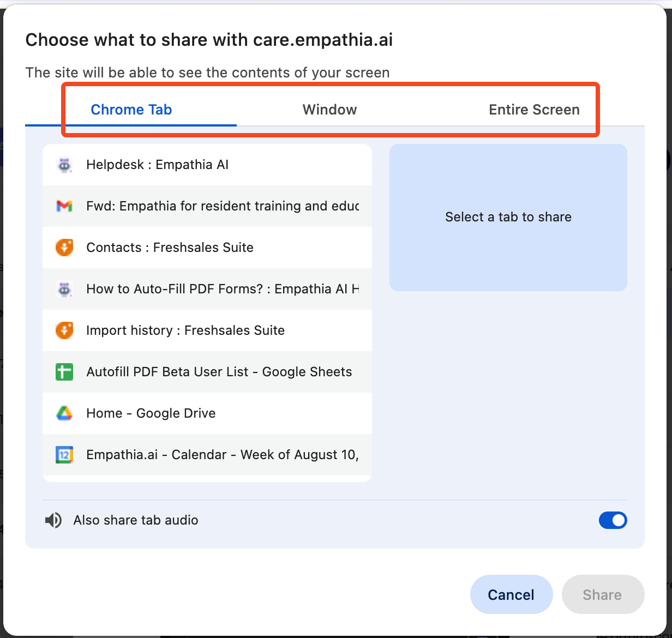Switch to the Chrome Tab option
Screen dimensions: 672x638
tap(131, 110)
